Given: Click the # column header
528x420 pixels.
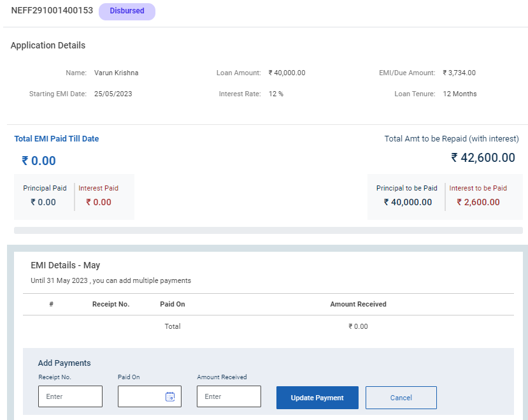Looking at the screenshot, I should tap(51, 304).
